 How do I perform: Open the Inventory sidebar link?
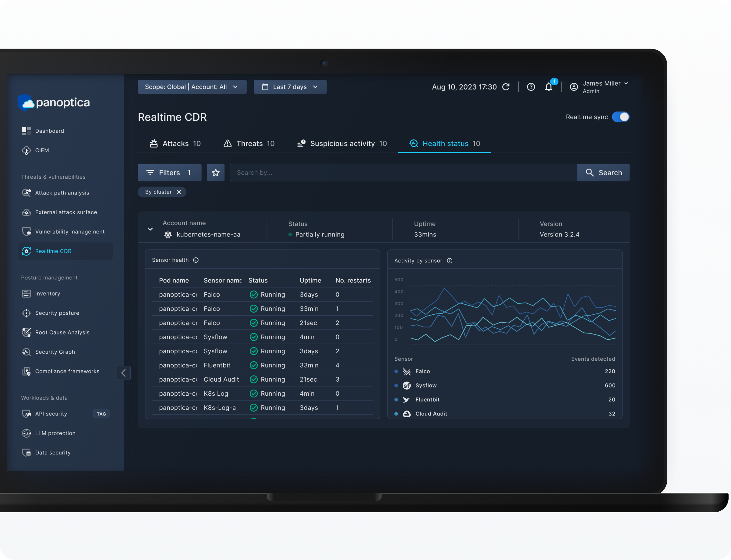click(48, 294)
